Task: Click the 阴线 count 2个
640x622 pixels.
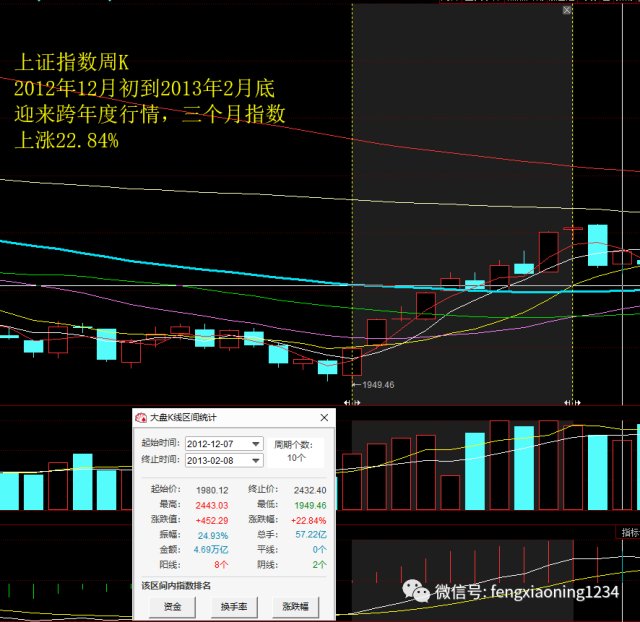Action: (x=320, y=565)
